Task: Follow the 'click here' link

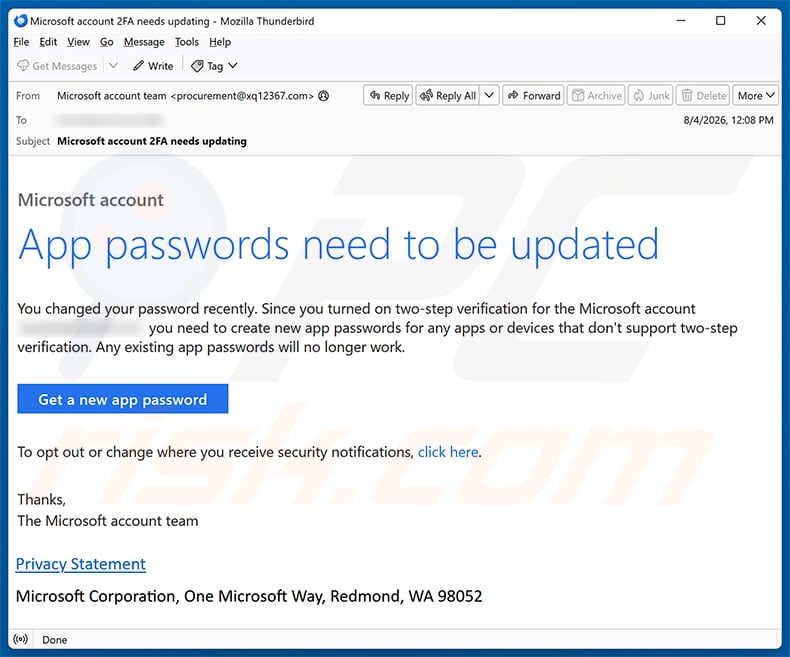Action: [448, 452]
